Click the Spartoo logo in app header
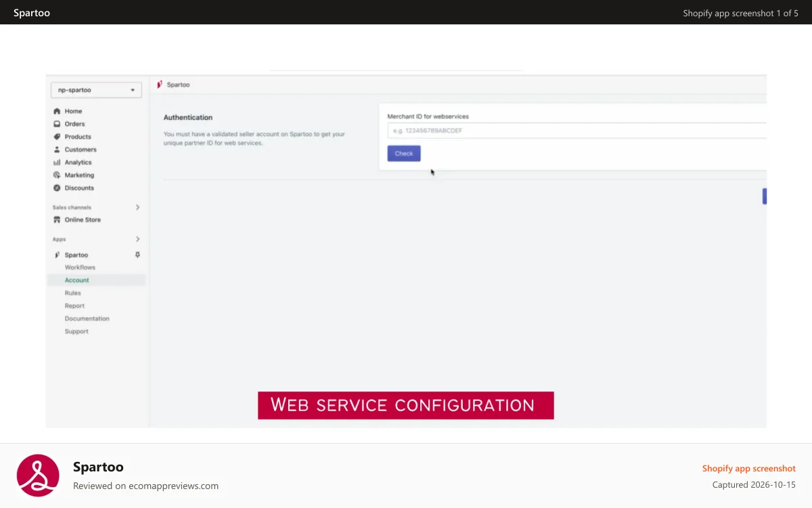 click(x=160, y=85)
